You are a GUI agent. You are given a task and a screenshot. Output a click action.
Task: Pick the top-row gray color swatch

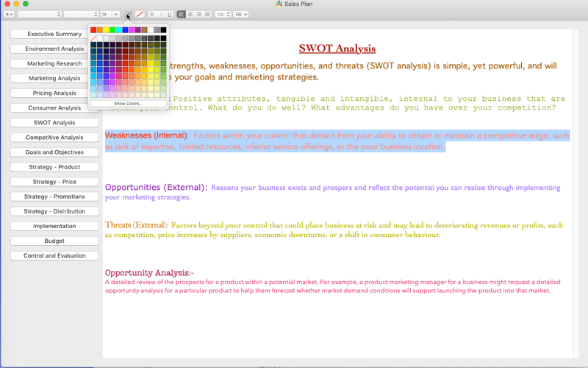point(157,30)
